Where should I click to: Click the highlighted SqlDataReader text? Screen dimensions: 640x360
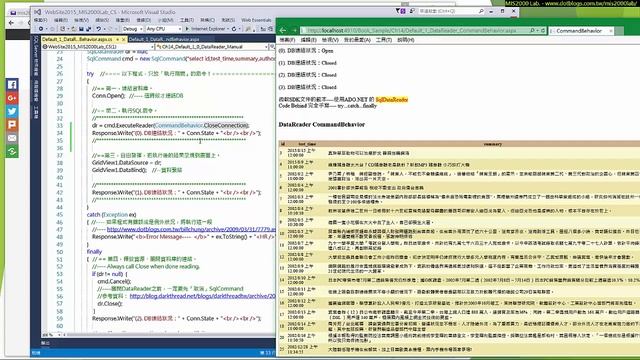pyautogui.click(x=391, y=100)
